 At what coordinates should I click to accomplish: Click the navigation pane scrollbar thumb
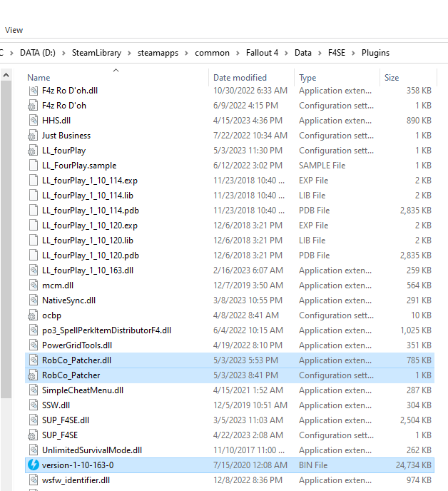pyautogui.click(x=6, y=240)
